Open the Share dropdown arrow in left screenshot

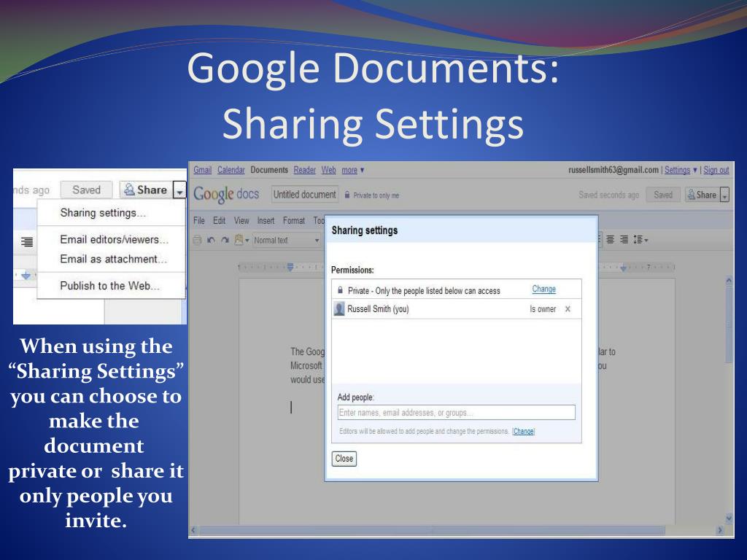[179, 190]
